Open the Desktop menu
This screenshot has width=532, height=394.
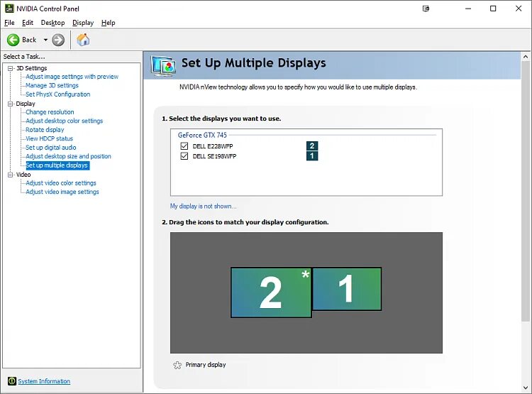[x=52, y=23]
